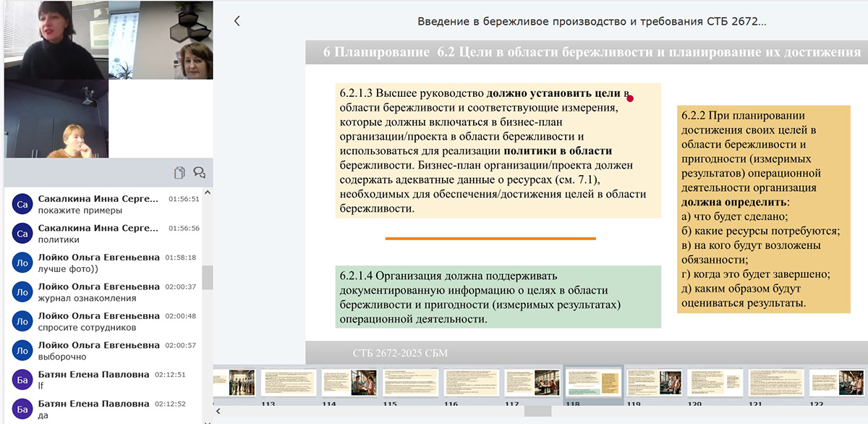Open the chat bubbles icon

pyautogui.click(x=200, y=172)
